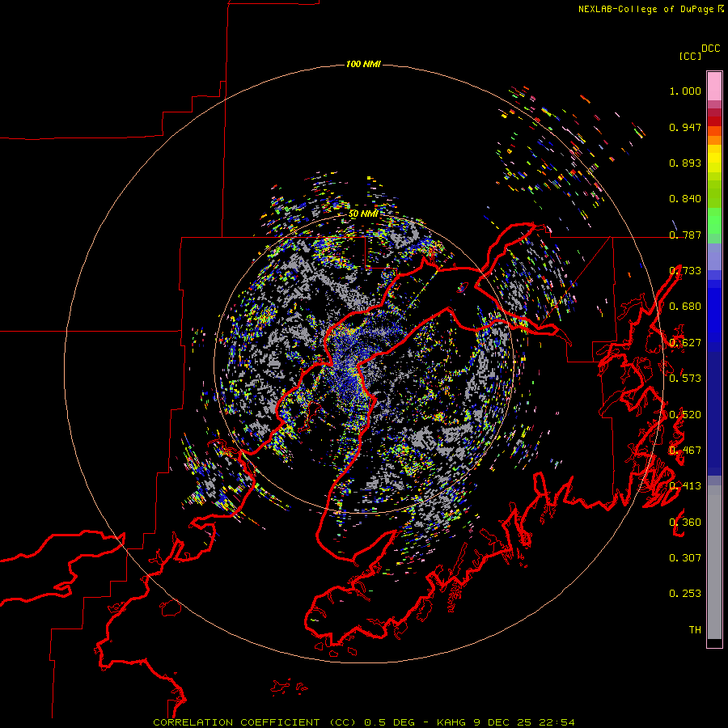This screenshot has width=728, height=728.
Task: Click the 0.787 legend value
Action: pos(685,235)
